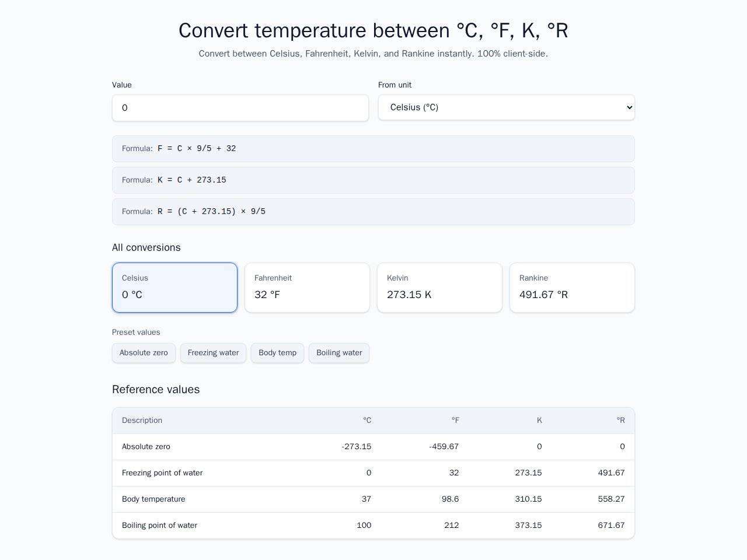This screenshot has height=560, width=747.
Task: Select the Kelvin conversion card
Action: click(x=439, y=288)
